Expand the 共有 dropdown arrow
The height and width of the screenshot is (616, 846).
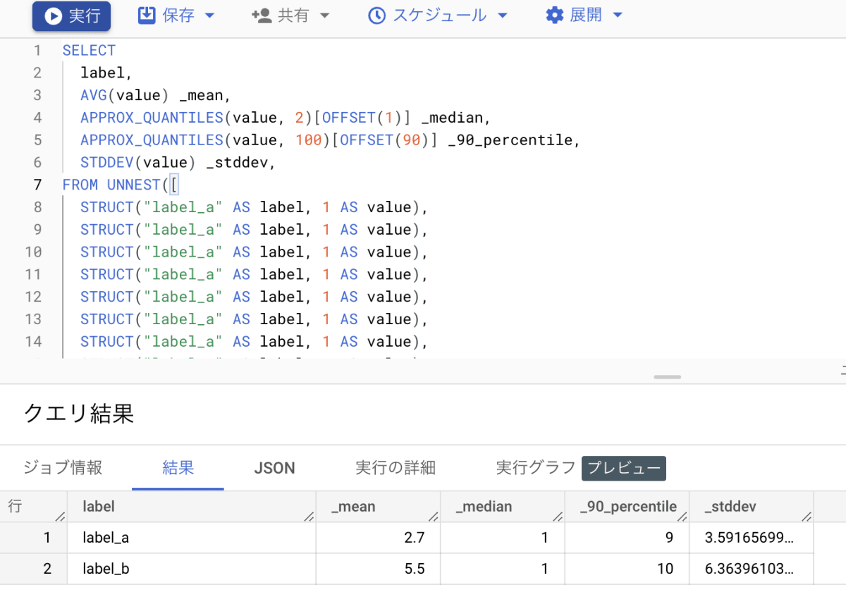(x=324, y=16)
